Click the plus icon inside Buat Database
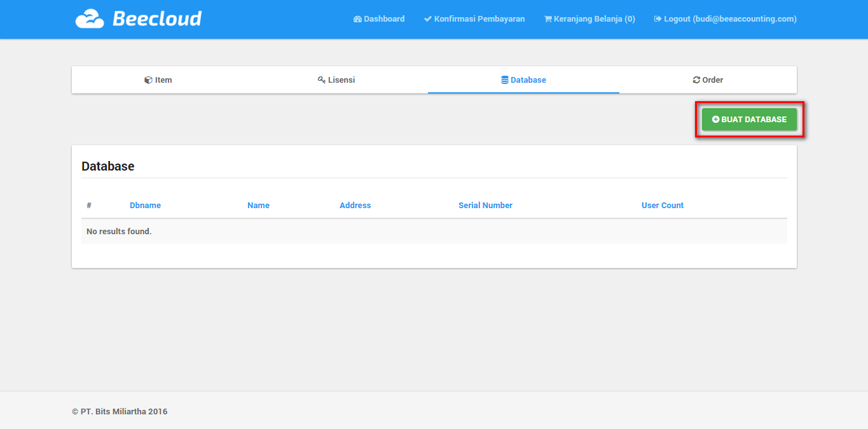The width and height of the screenshot is (868, 429). pos(715,120)
